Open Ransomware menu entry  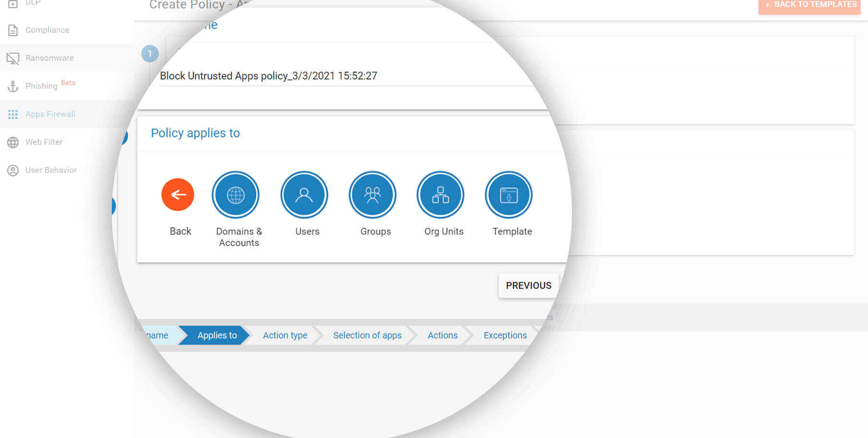point(67,58)
